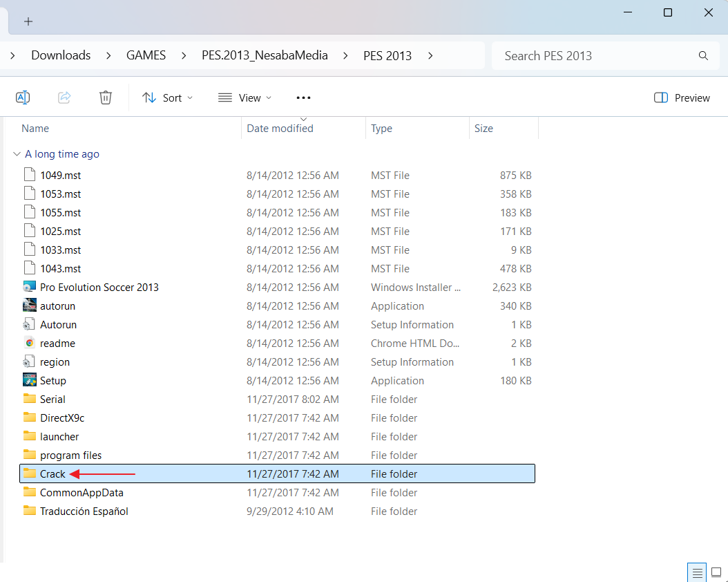Select the Serial folder icon

point(30,399)
